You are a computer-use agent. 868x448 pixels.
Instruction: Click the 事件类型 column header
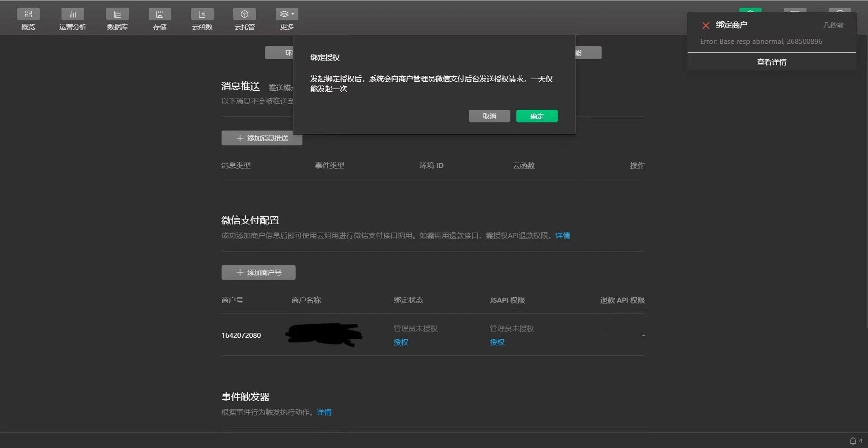tap(330, 165)
